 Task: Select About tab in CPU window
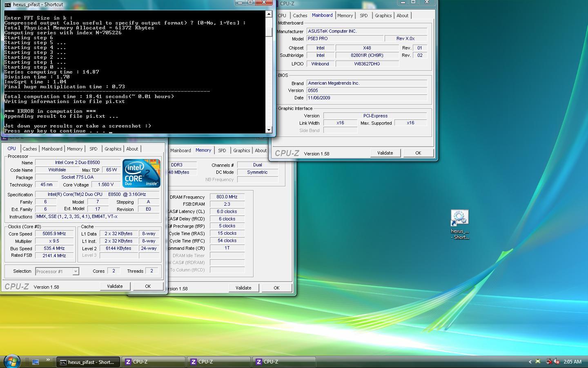(x=132, y=149)
